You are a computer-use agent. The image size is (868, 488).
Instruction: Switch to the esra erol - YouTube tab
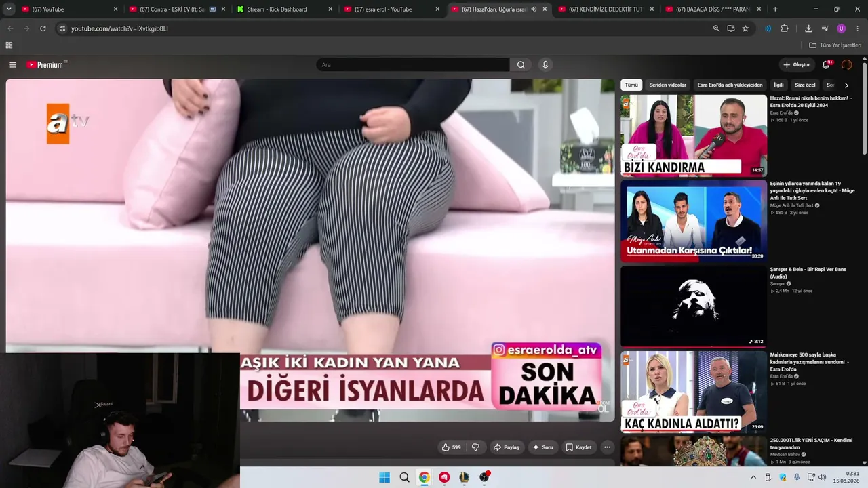[392, 9]
